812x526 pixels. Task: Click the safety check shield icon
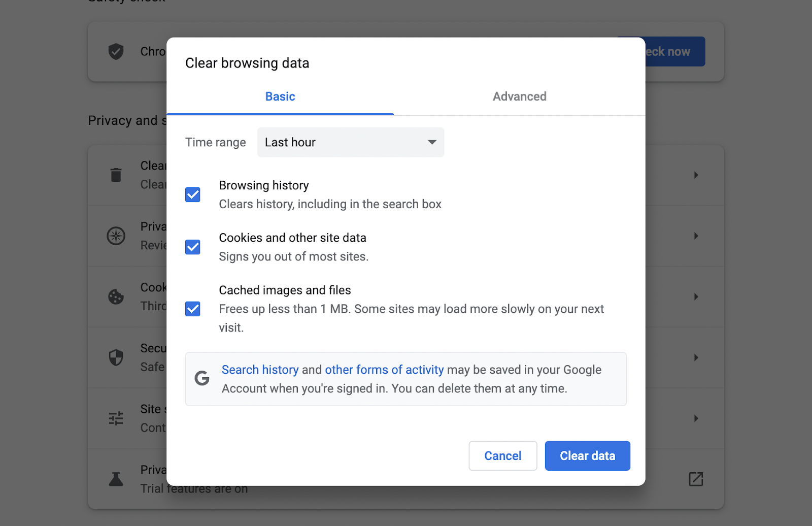[116, 51]
